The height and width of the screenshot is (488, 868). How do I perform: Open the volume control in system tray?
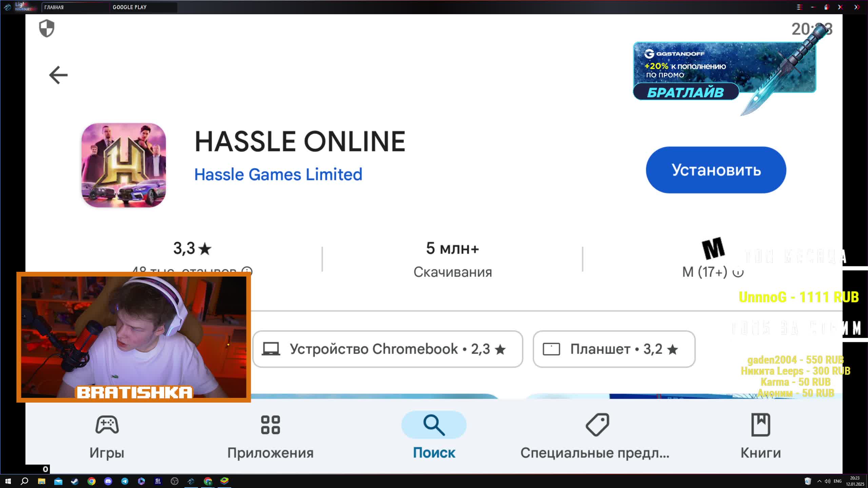pyautogui.click(x=827, y=481)
